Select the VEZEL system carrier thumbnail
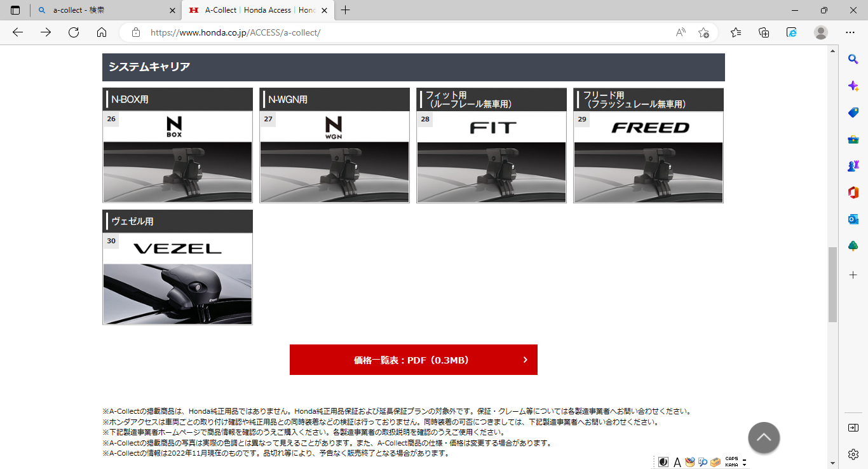Viewport: 868px width, 469px height. coord(177,268)
